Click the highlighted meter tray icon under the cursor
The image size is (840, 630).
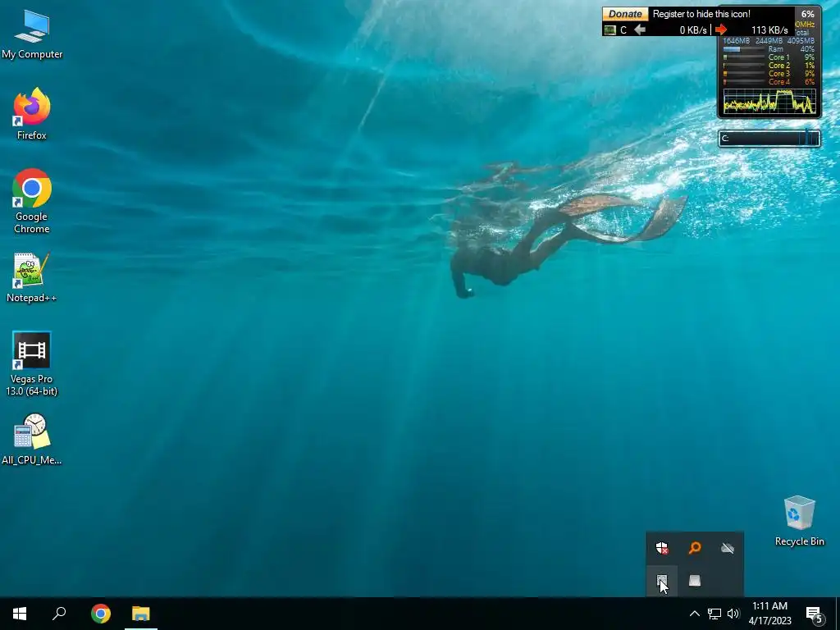[662, 581]
